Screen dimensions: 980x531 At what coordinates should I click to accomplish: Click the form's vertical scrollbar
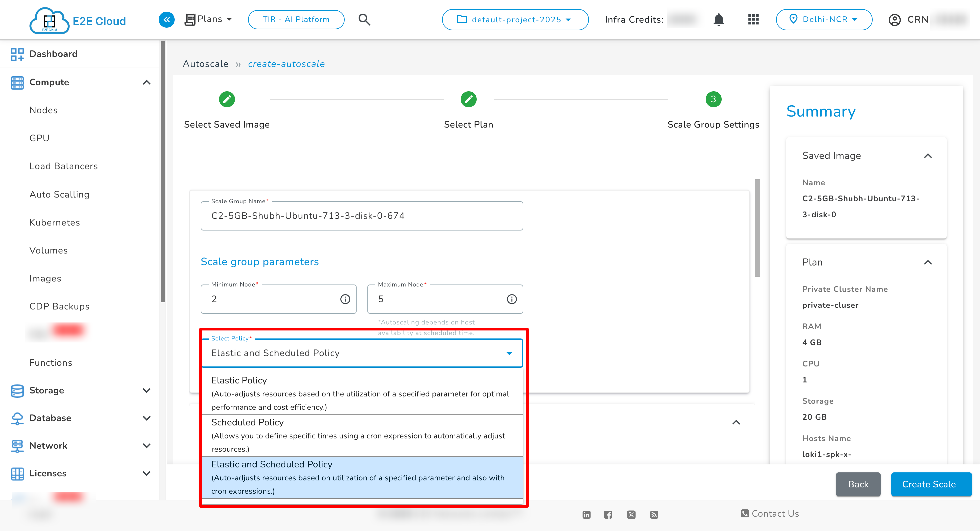pyautogui.click(x=757, y=228)
